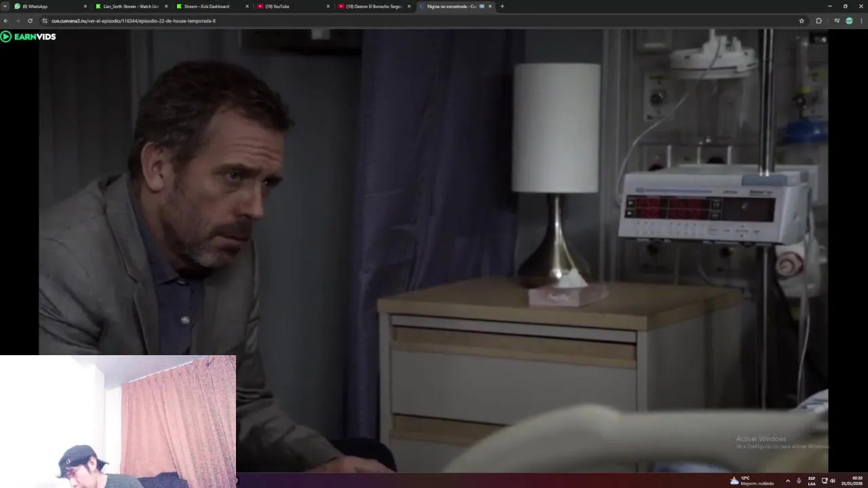This screenshot has height=488, width=868.
Task: Close the Lian_Sorth Stream tab
Action: click(166, 6)
